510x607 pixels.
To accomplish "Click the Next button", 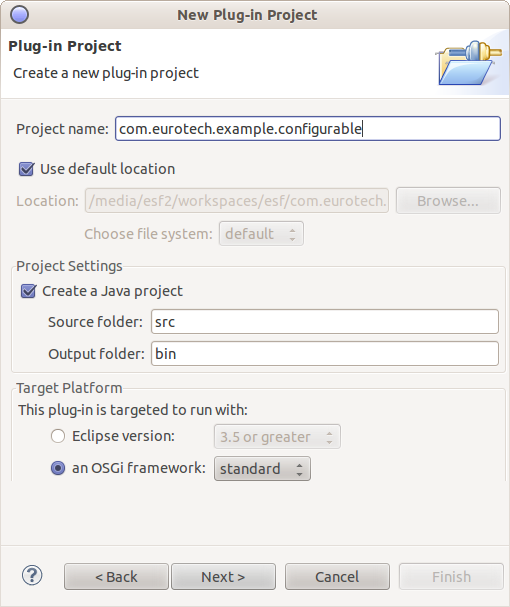I will click(x=223, y=577).
